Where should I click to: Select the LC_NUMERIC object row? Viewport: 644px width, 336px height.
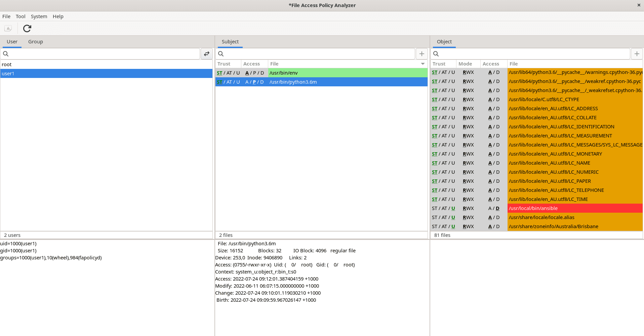pos(536,172)
